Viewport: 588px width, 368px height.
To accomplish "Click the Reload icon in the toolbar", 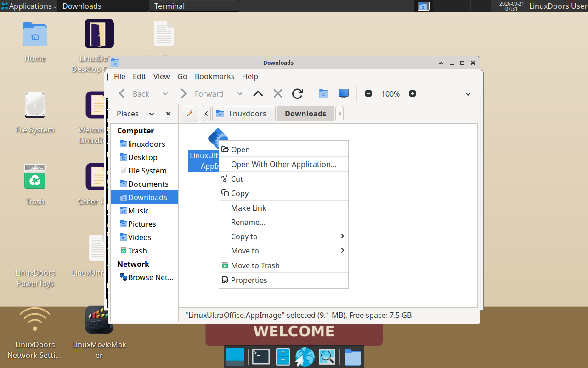I will 298,94.
